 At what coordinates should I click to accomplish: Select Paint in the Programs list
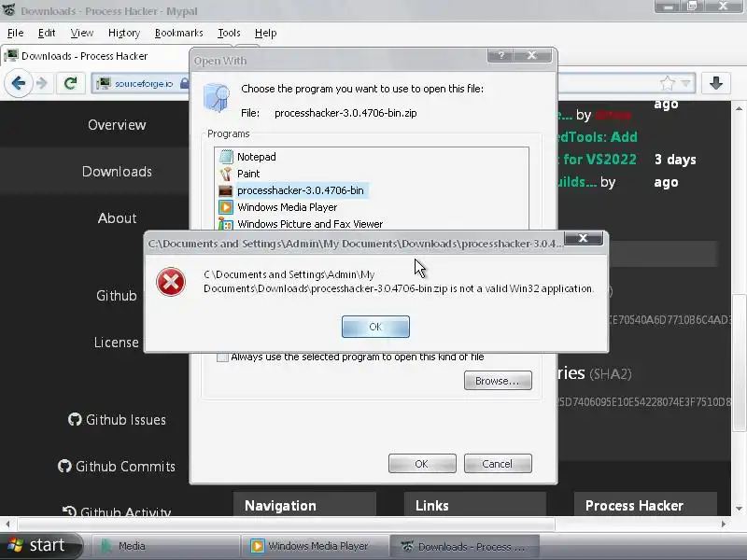pos(248,174)
